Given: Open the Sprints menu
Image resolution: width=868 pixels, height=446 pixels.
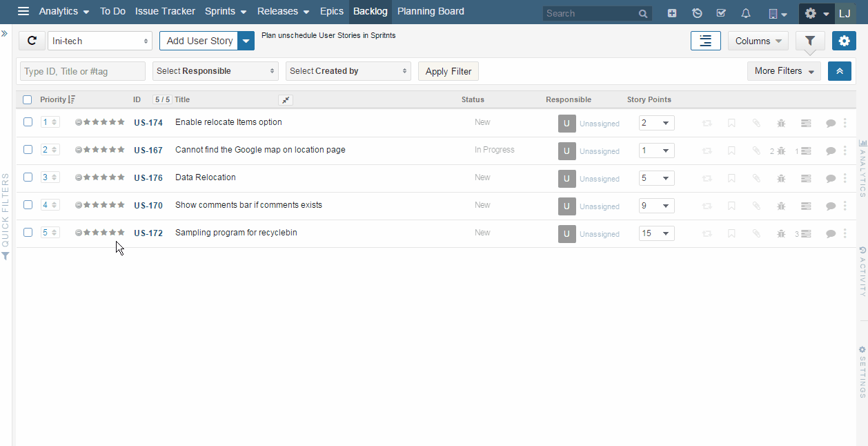Looking at the screenshot, I should pyautogui.click(x=226, y=12).
